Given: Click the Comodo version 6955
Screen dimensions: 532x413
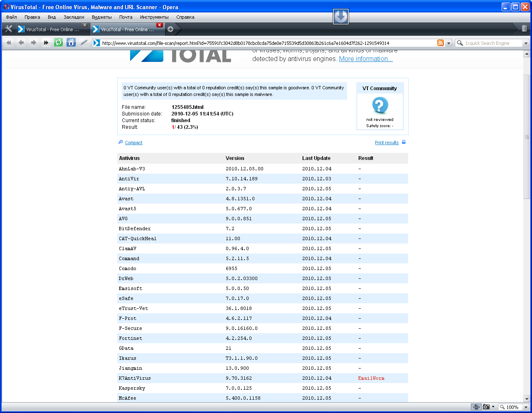Looking at the screenshot, I should point(232,268).
